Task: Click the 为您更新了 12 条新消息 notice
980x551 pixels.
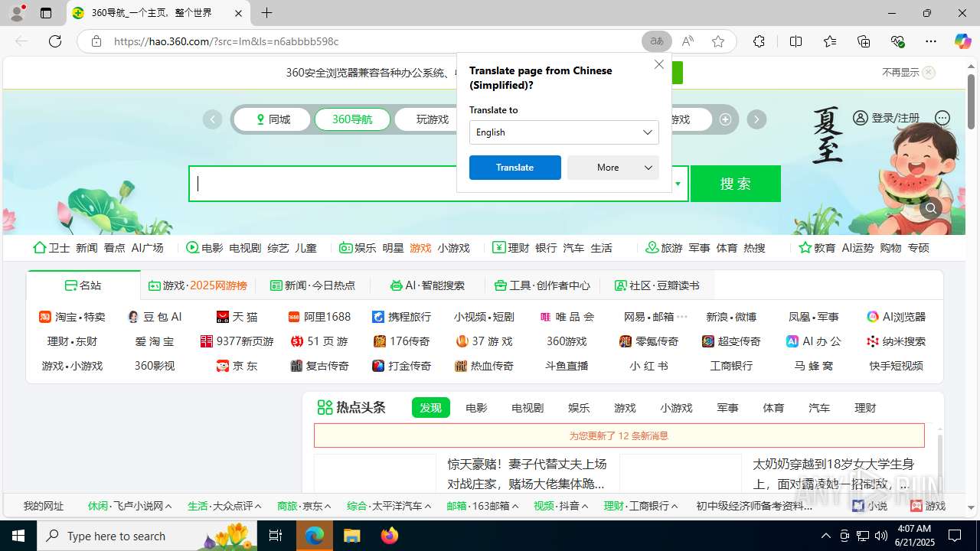Action: pos(619,435)
